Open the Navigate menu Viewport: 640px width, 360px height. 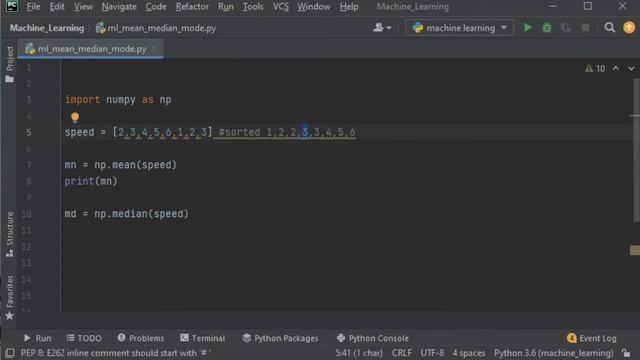(x=119, y=7)
